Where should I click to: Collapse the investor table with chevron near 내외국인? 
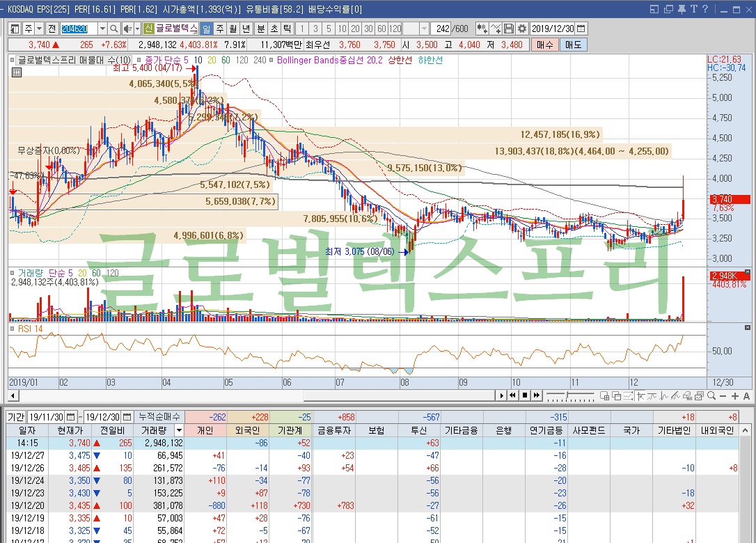pos(746,430)
